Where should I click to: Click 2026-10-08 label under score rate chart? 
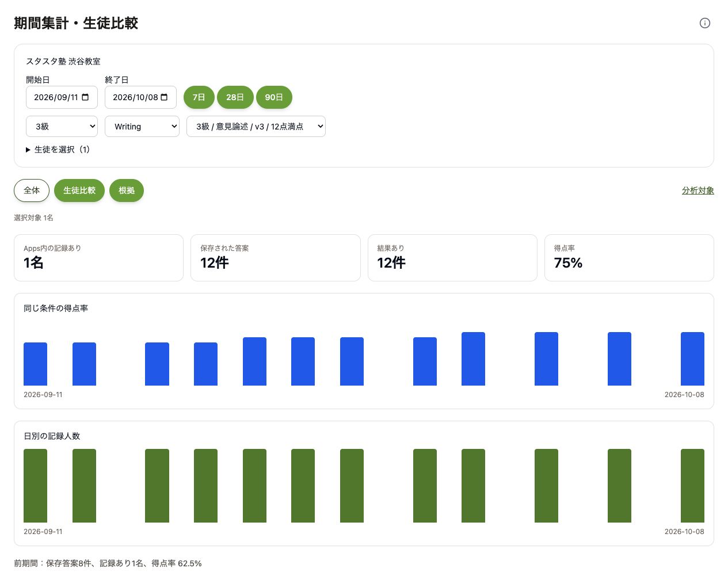coord(684,395)
